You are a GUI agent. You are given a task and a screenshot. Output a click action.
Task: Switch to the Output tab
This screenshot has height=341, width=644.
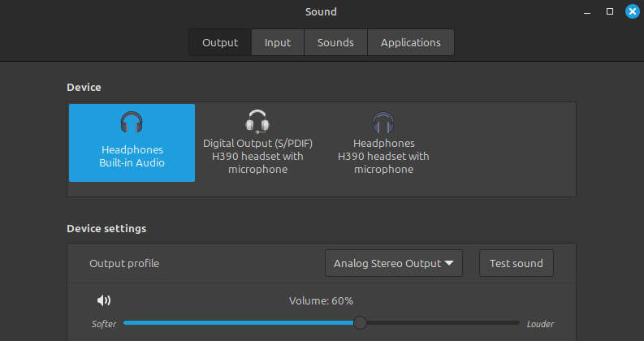click(220, 42)
